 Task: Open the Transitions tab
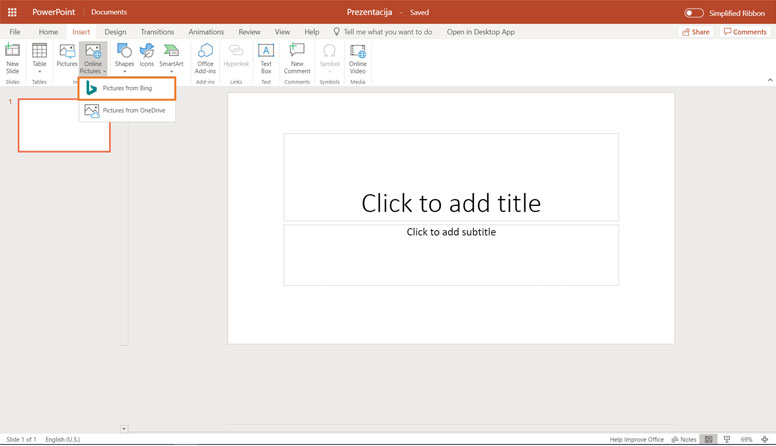pyautogui.click(x=157, y=32)
